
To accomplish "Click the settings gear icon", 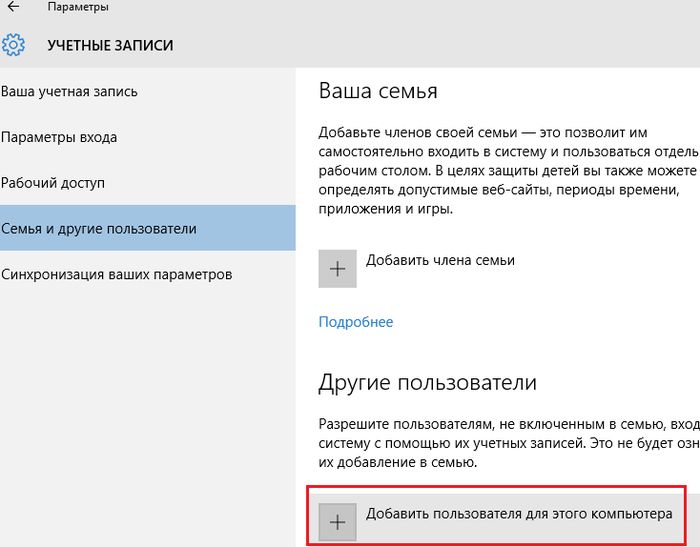I will tap(13, 45).
